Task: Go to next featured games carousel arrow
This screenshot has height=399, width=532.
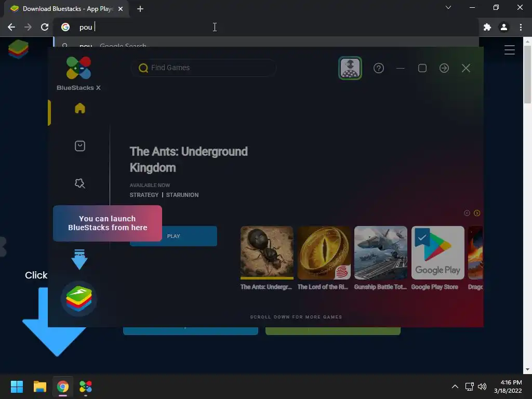Action: click(477, 213)
